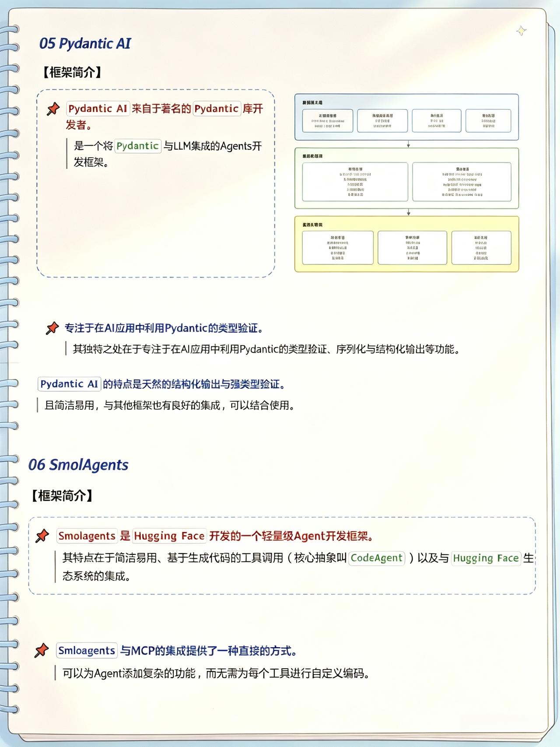Image resolution: width=560 pixels, height=747 pixels.
Task: Click the text 的特点是天然的结构化输出与强类型验证。
Action: coord(195,384)
